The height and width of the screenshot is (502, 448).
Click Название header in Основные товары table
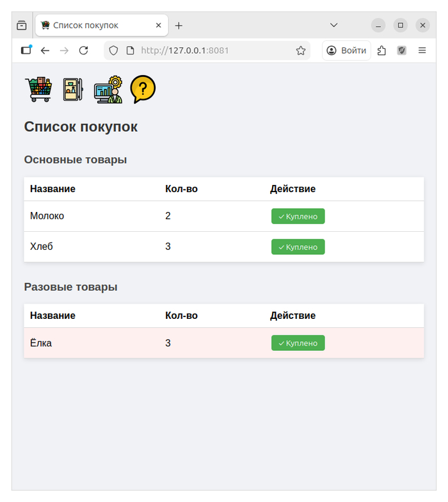(x=52, y=189)
